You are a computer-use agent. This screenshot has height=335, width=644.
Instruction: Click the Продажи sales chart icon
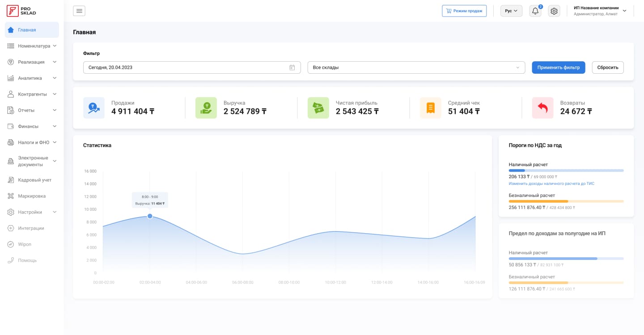click(x=94, y=108)
